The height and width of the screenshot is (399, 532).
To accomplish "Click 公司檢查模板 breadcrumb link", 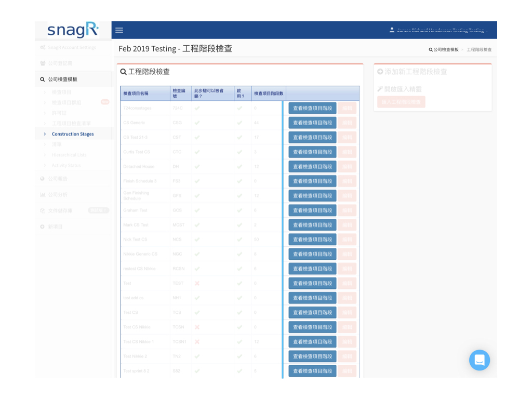I will [446, 49].
